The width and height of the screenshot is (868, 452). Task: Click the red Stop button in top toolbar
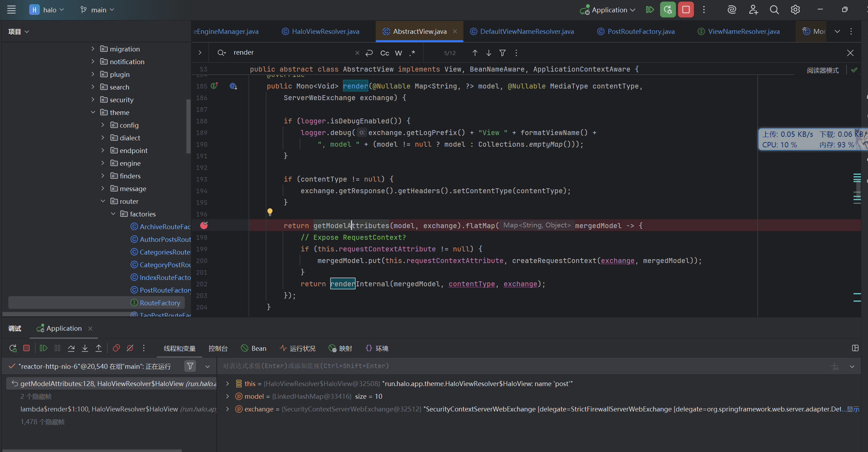pos(685,10)
